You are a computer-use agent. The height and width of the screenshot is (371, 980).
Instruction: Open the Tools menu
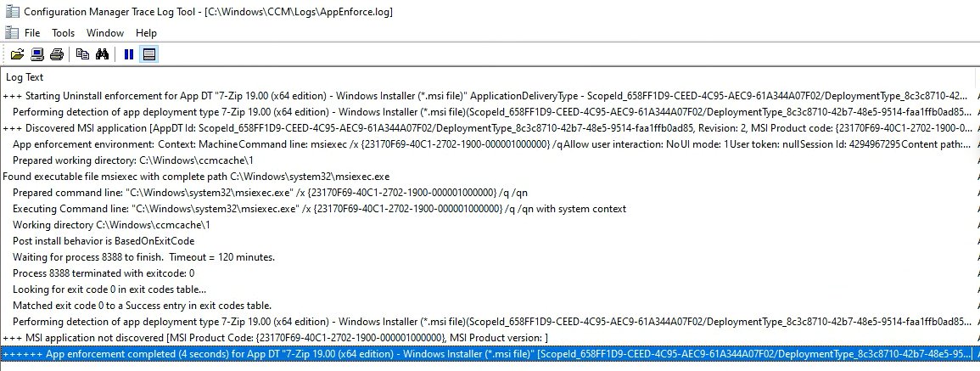pyautogui.click(x=63, y=33)
